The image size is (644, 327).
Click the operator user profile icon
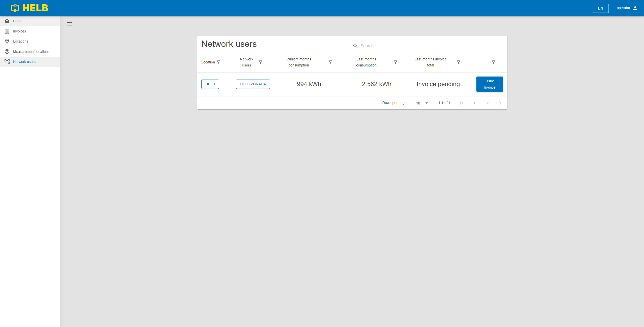tap(635, 8)
